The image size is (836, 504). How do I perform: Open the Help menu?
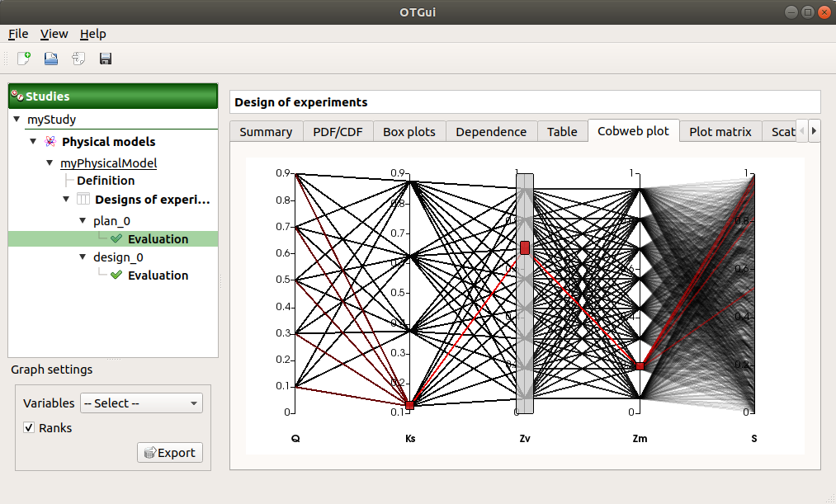[x=92, y=34]
